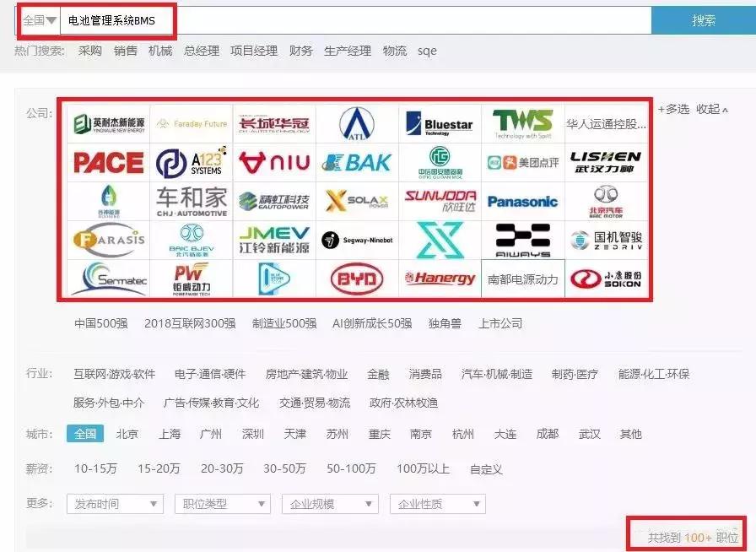Open the 全国 region selector beside search box
The width and height of the screenshot is (756, 552).
click(x=35, y=19)
